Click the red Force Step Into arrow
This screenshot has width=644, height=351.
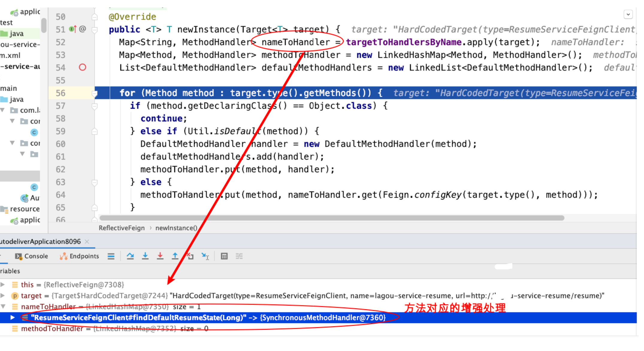(160, 256)
